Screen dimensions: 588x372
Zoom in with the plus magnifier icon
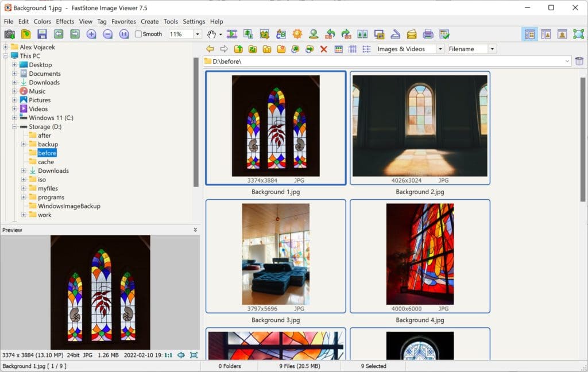pos(91,34)
